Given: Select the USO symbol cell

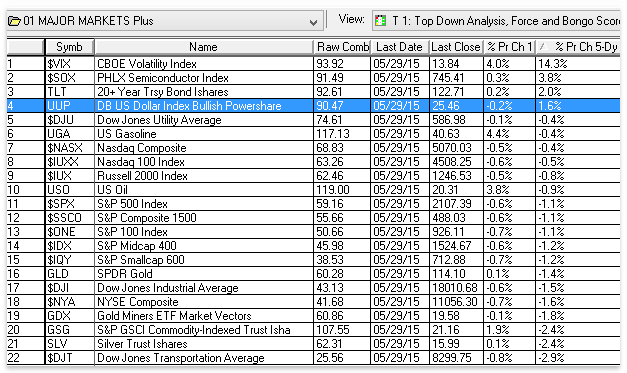Looking at the screenshot, I should click(70, 190).
